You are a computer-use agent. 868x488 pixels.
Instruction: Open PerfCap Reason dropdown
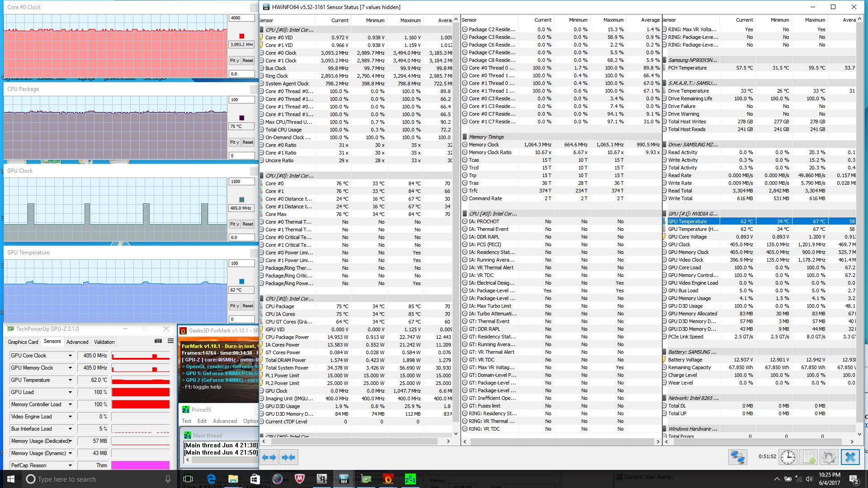pyautogui.click(x=70, y=465)
